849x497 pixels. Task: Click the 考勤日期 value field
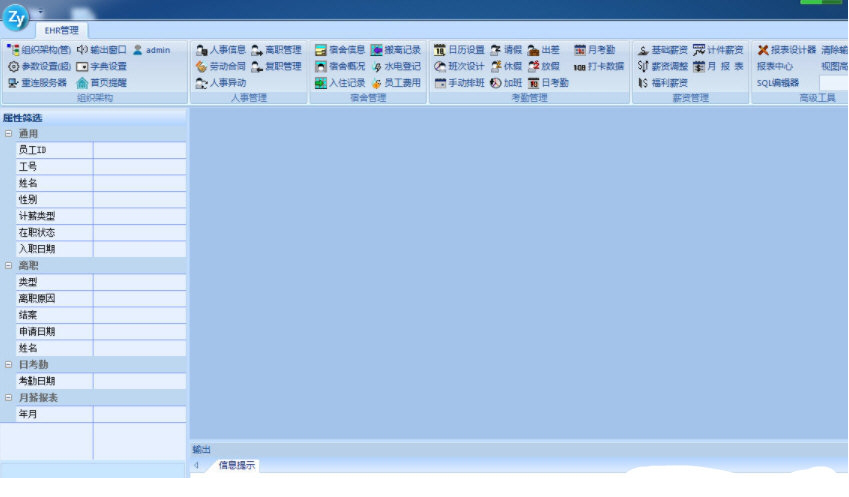pos(139,381)
